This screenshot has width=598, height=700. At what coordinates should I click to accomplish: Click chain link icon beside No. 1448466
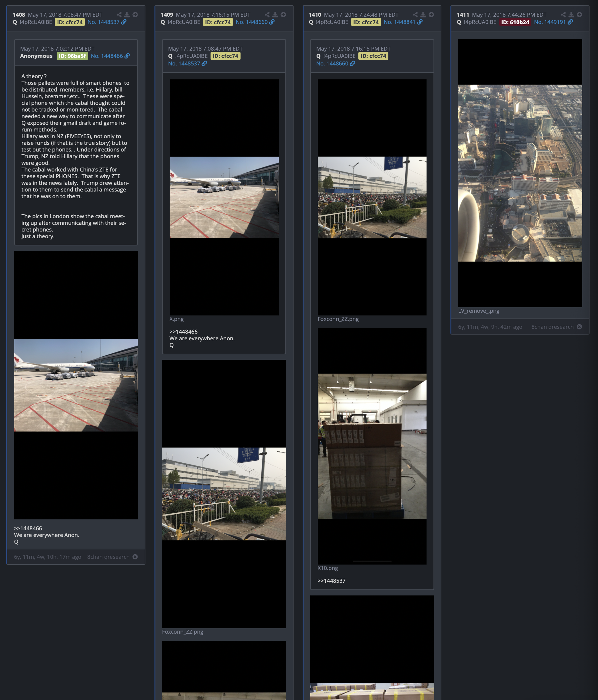pos(127,56)
